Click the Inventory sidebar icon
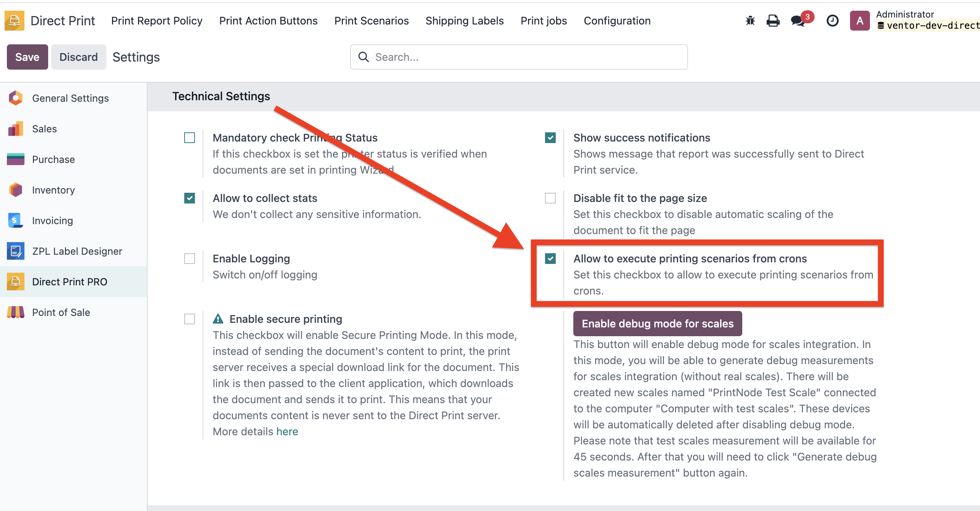This screenshot has width=980, height=511. click(x=16, y=190)
